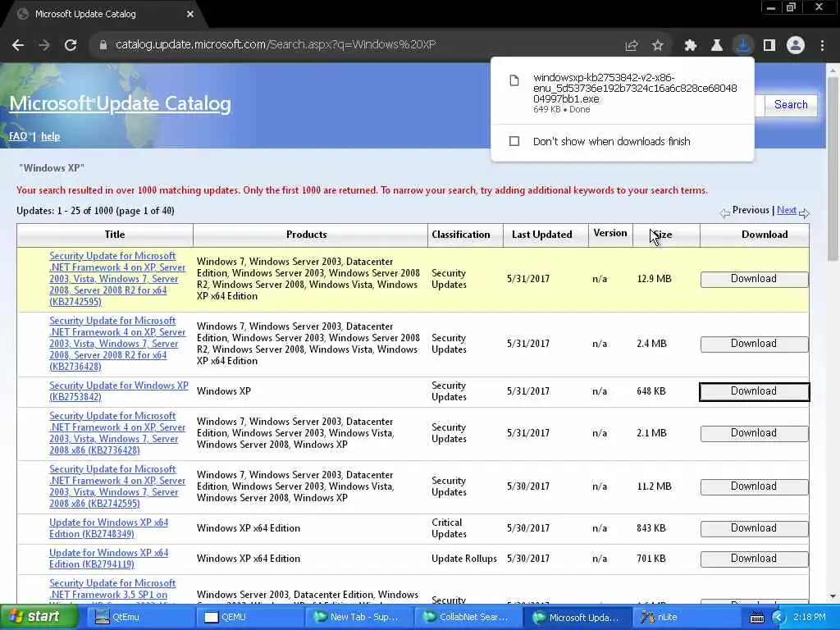Reload the page with the refresh icon

coord(71,45)
